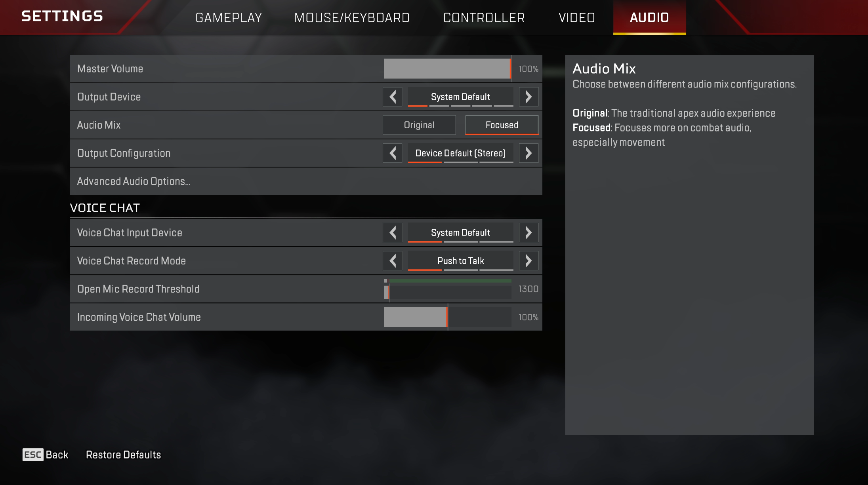Click left arrow for Voice Chat Record Mode
Viewport: 868px width, 485px height.
tap(393, 261)
